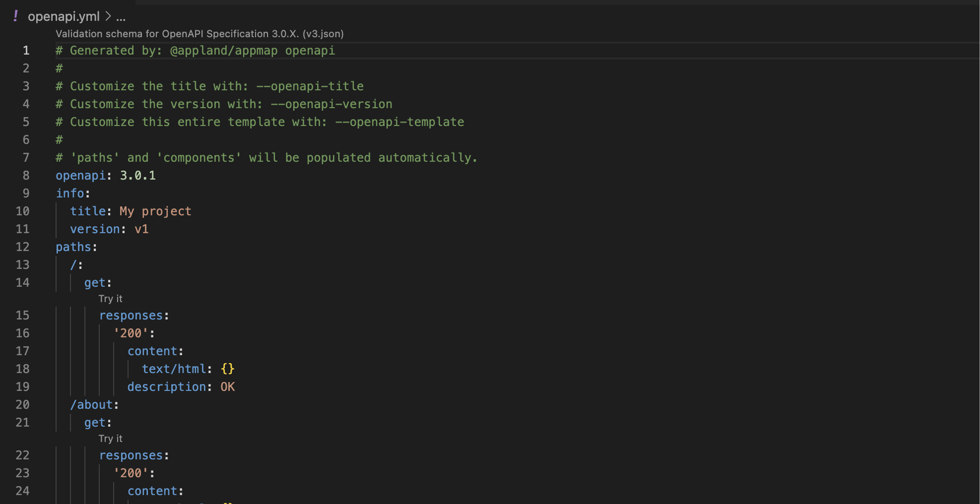Click the breadcrumb chevron after openapi.yml
Screen dimensions: 980x504
tap(108, 16)
